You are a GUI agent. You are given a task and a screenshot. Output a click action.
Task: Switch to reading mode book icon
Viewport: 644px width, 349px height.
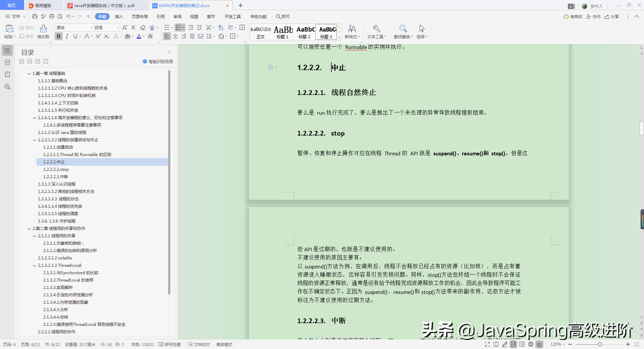pos(496,344)
